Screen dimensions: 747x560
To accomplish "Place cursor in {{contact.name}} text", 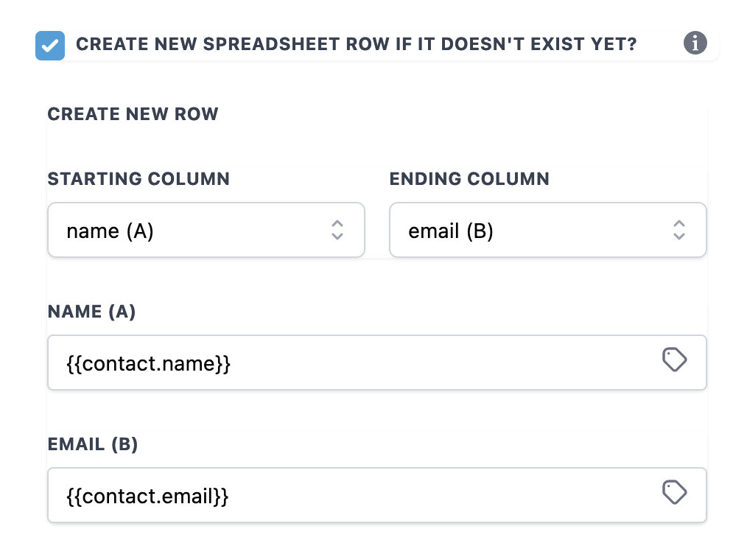I will [148, 364].
